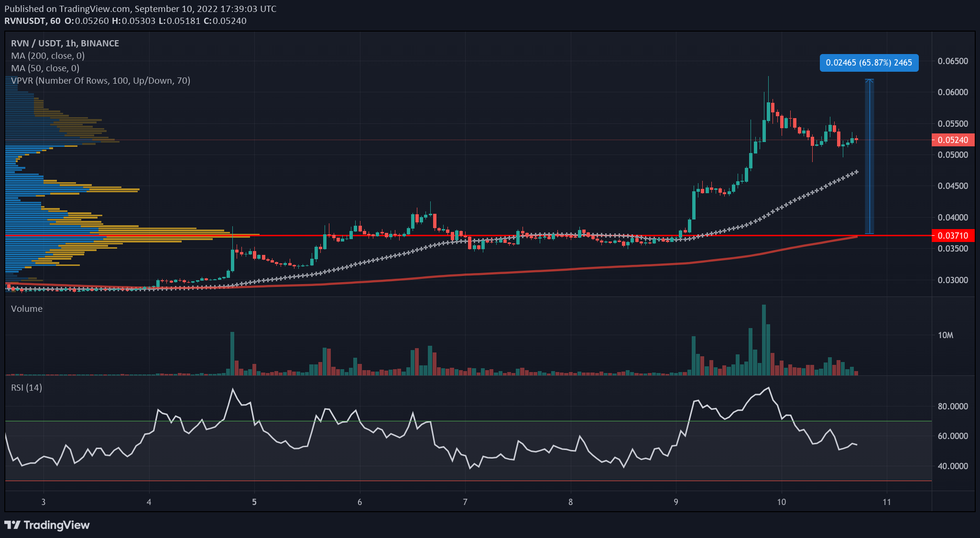980x538 pixels.
Task: Click the blue measurement label 0.02465 (65.87%)
Action: point(869,63)
